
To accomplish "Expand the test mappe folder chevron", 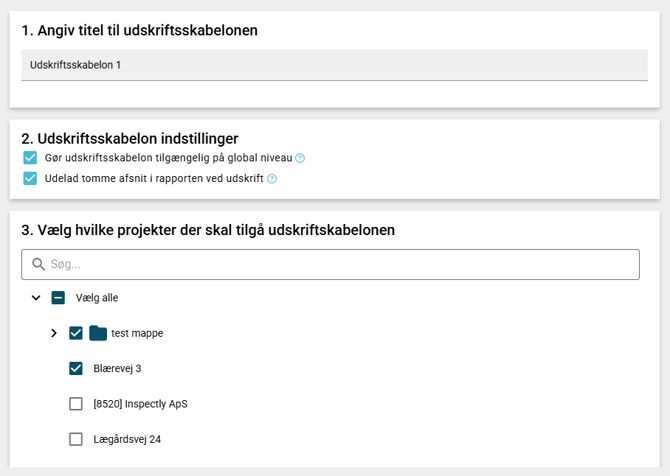I will click(54, 333).
